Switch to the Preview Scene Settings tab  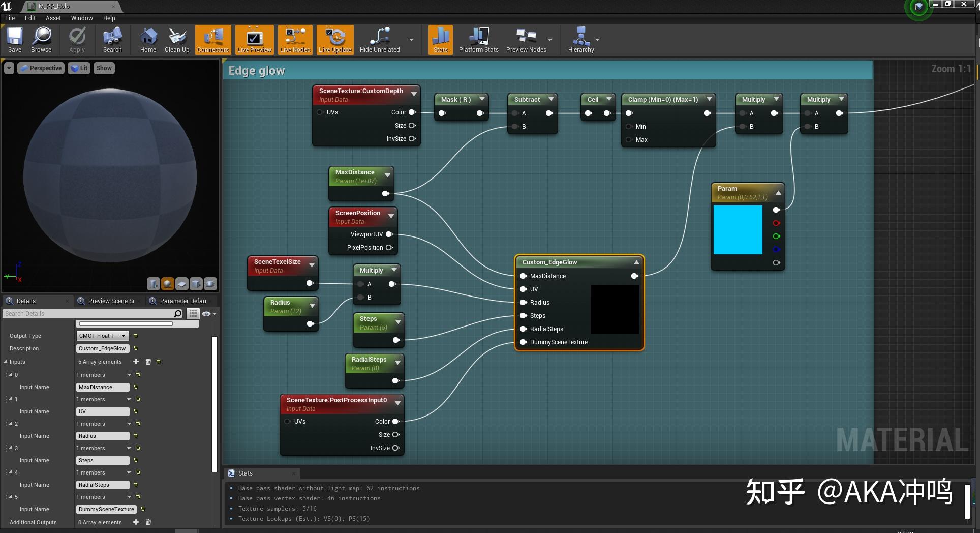110,301
